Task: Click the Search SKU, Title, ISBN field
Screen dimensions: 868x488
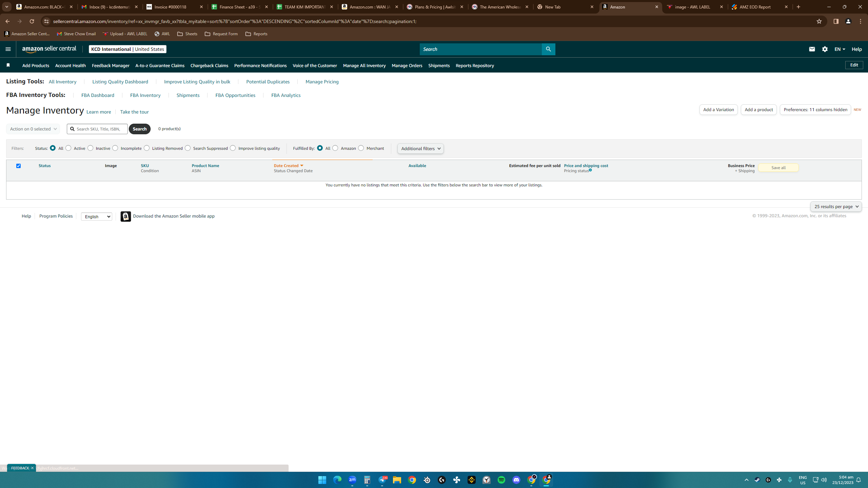Action: [97, 129]
